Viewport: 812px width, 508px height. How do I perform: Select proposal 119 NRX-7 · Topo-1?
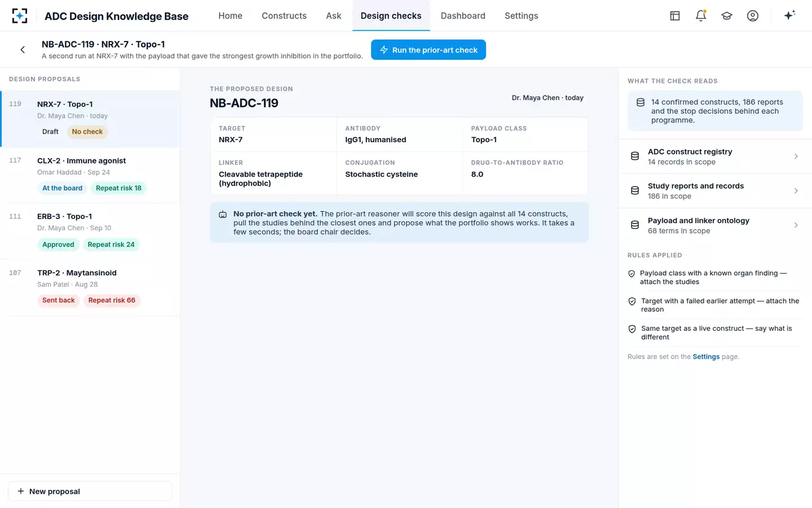pos(90,119)
